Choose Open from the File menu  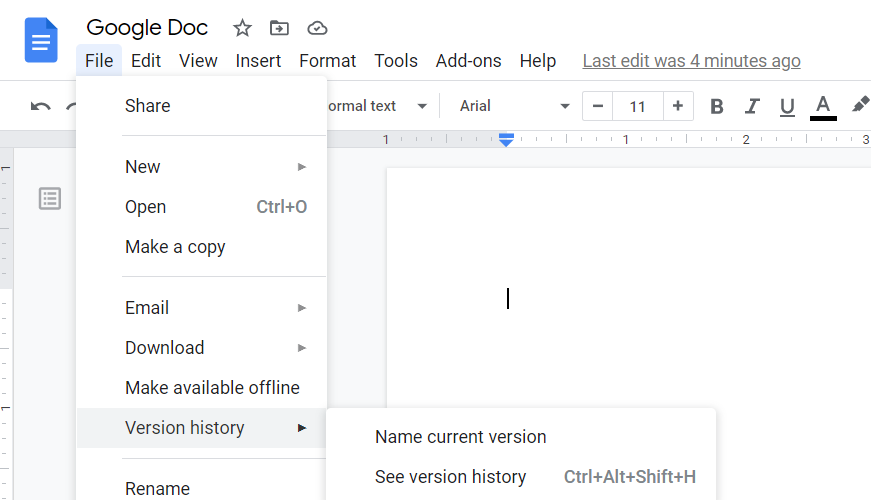201,207
